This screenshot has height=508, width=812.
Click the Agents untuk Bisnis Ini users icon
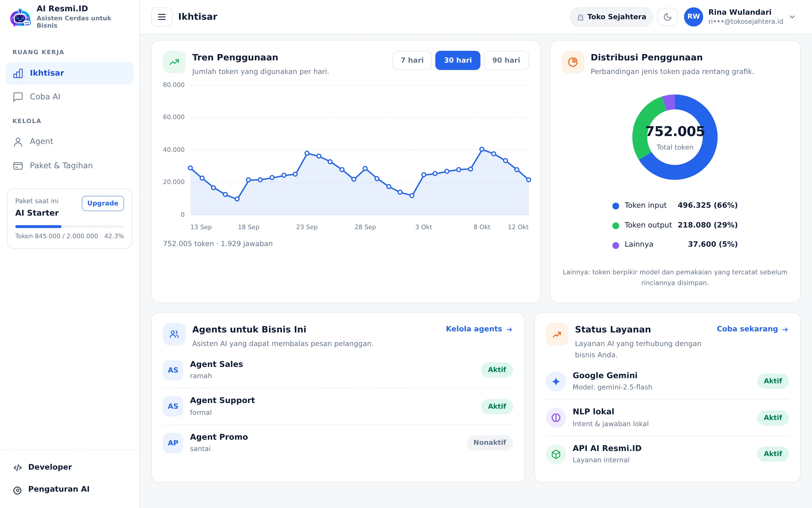point(174,334)
